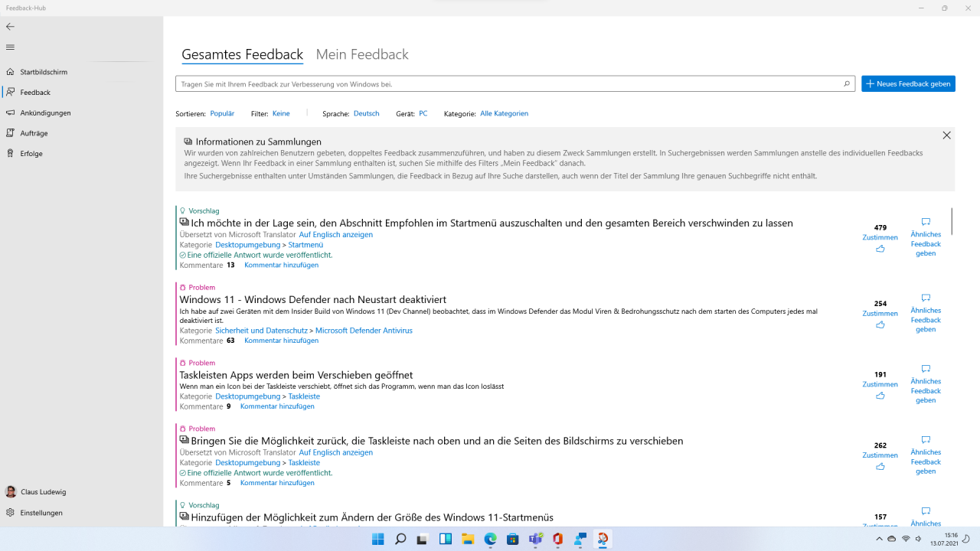Open the Kategorie Alle Kategorien dropdown
Image resolution: width=980 pixels, height=551 pixels.
pos(504,113)
